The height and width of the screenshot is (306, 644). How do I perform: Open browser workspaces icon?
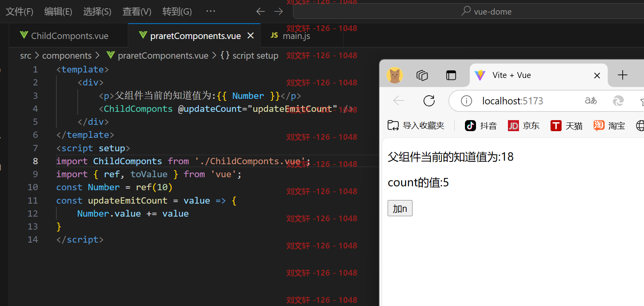coord(422,75)
